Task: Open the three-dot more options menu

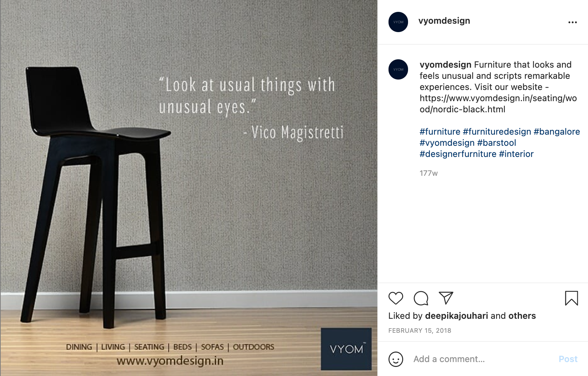Action: pyautogui.click(x=572, y=22)
